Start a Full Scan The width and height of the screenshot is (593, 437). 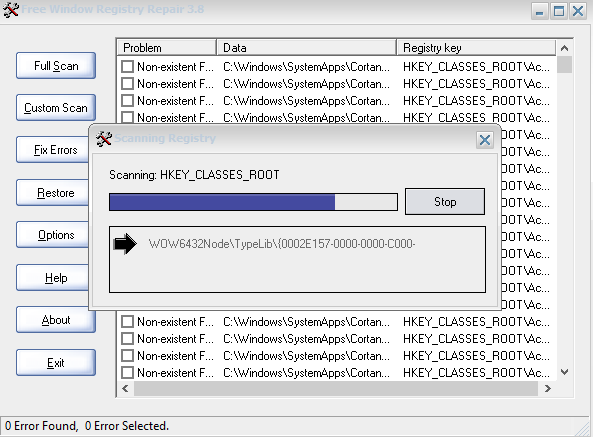point(56,66)
